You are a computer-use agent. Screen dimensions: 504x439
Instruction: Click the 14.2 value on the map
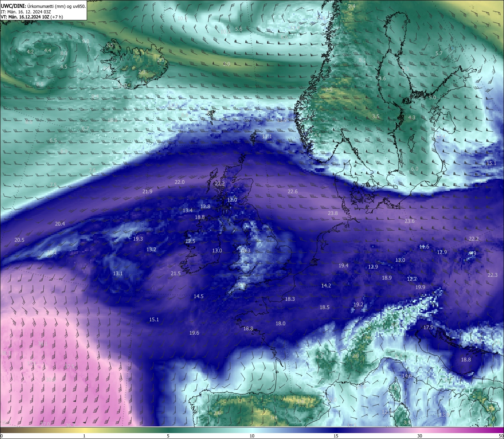pyautogui.click(x=326, y=285)
